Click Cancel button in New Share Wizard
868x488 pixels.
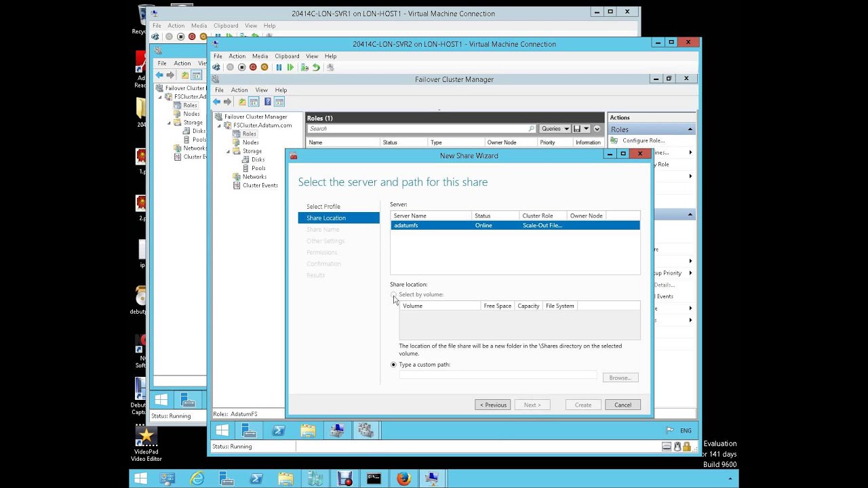pyautogui.click(x=623, y=405)
